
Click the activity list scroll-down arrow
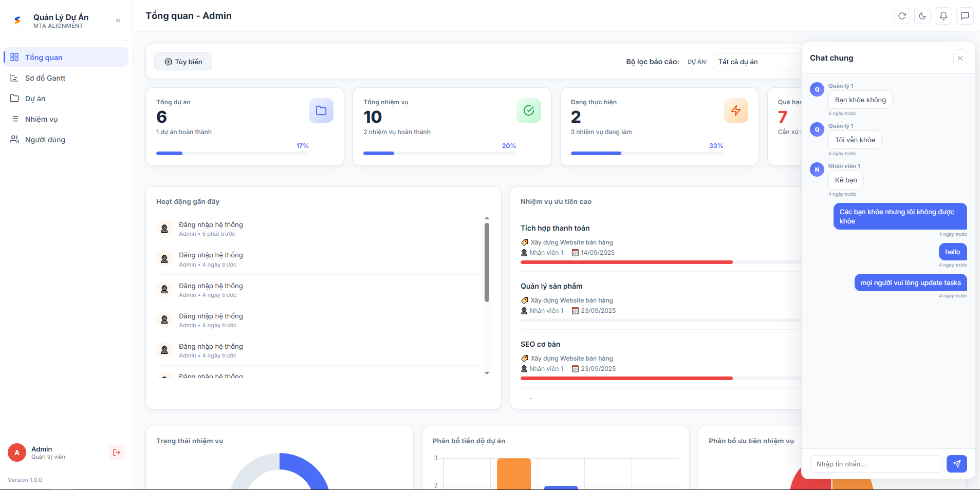(487, 373)
